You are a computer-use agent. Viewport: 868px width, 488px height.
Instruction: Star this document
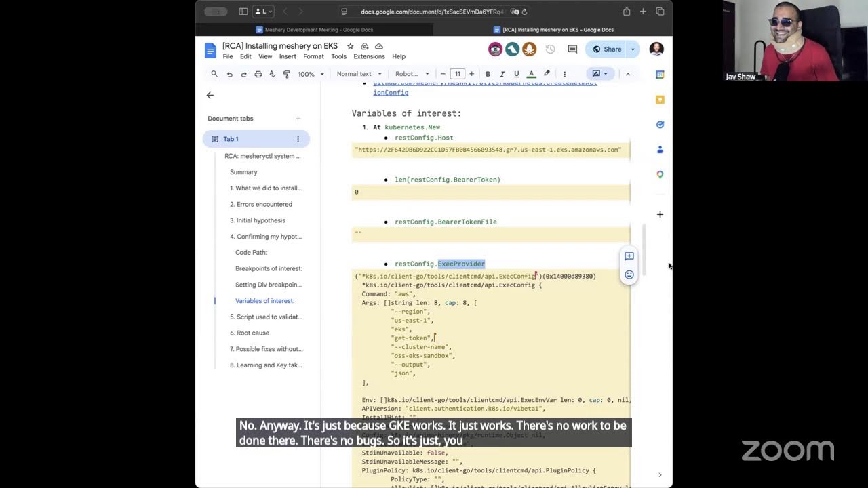(x=350, y=46)
